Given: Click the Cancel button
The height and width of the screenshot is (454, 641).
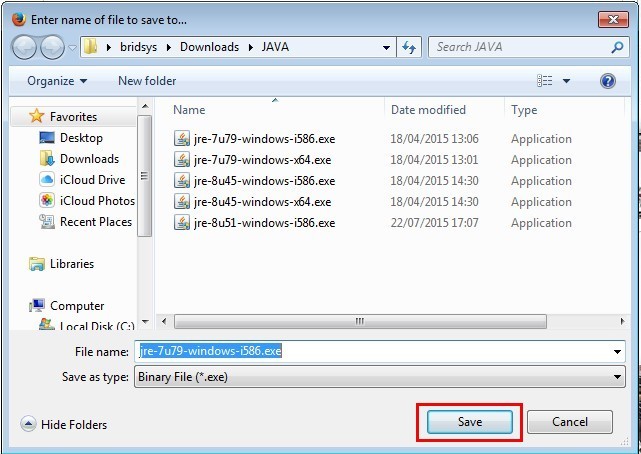Looking at the screenshot, I should click(569, 422).
